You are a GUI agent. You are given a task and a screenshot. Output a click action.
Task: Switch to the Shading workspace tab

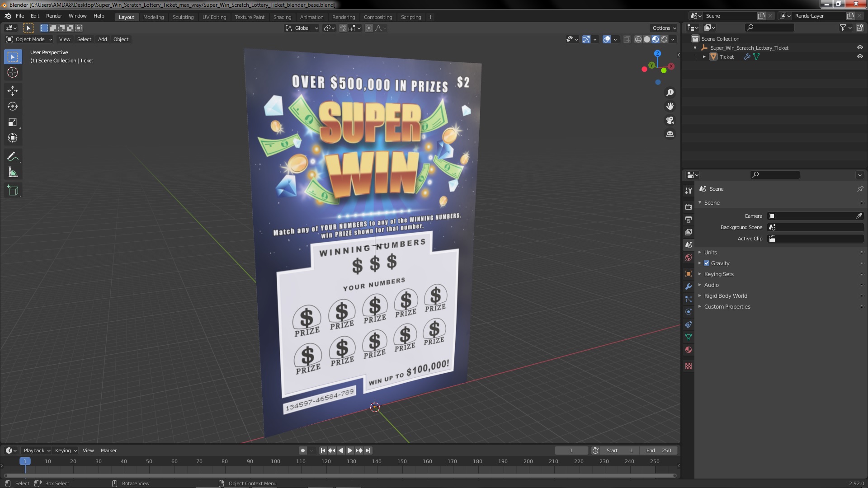(282, 17)
